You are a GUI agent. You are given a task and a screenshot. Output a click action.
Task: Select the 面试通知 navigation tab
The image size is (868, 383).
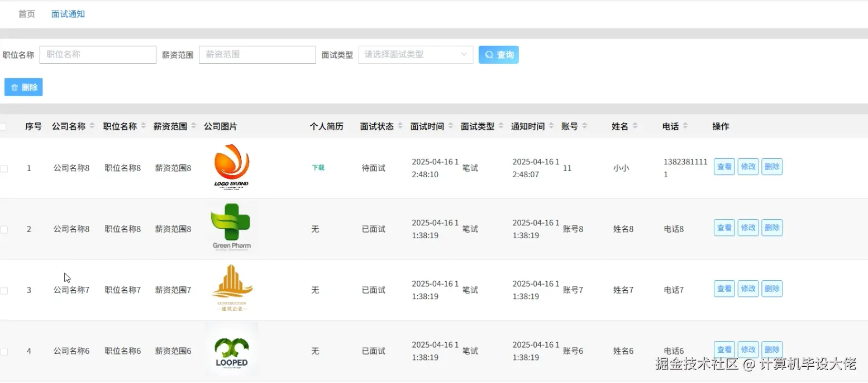point(68,13)
